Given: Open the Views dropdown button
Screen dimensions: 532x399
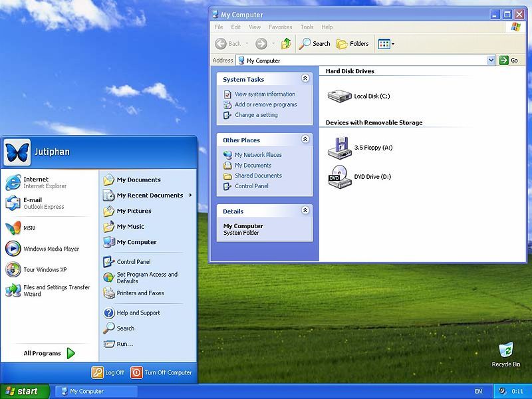Looking at the screenshot, I should pyautogui.click(x=386, y=44).
